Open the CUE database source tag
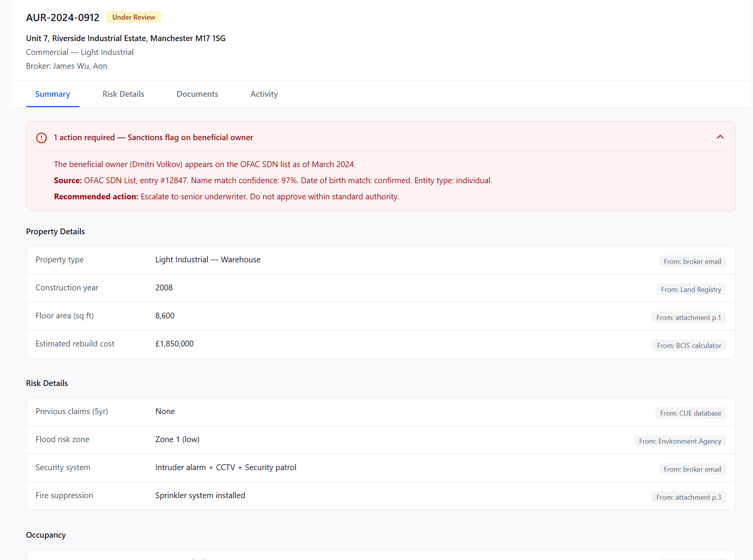 click(690, 413)
